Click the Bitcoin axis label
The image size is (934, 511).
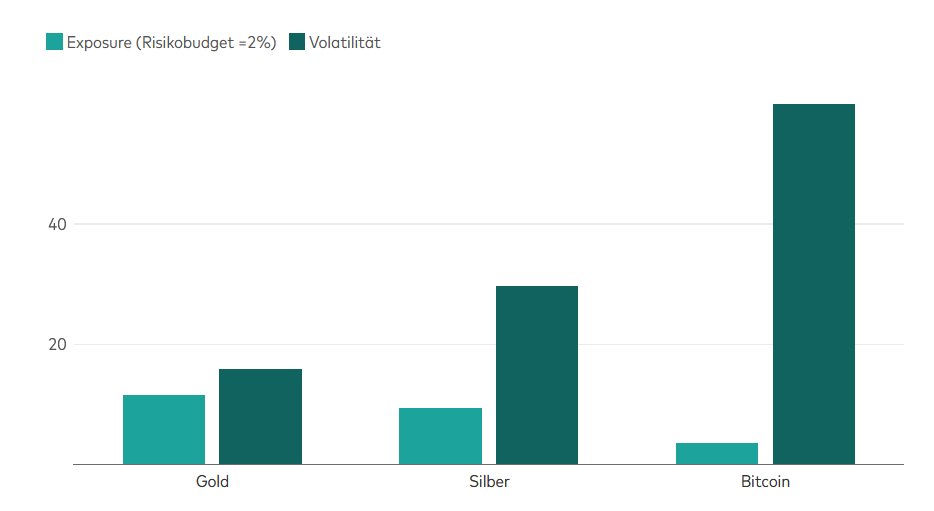pyautogui.click(x=765, y=481)
